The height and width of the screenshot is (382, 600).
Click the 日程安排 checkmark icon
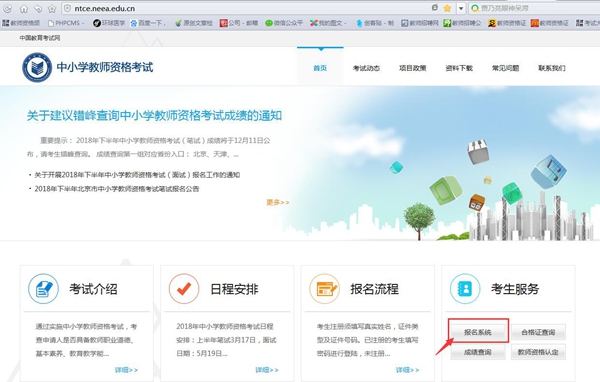(x=184, y=289)
